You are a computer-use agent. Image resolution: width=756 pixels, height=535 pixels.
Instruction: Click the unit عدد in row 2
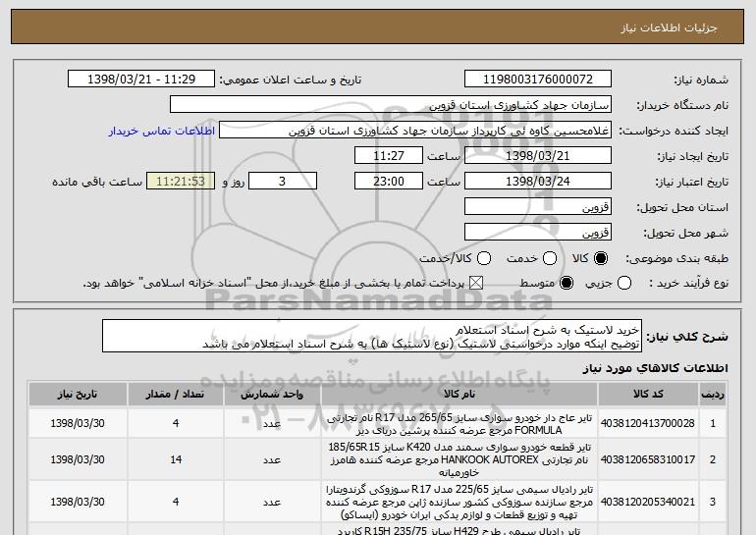(x=272, y=460)
